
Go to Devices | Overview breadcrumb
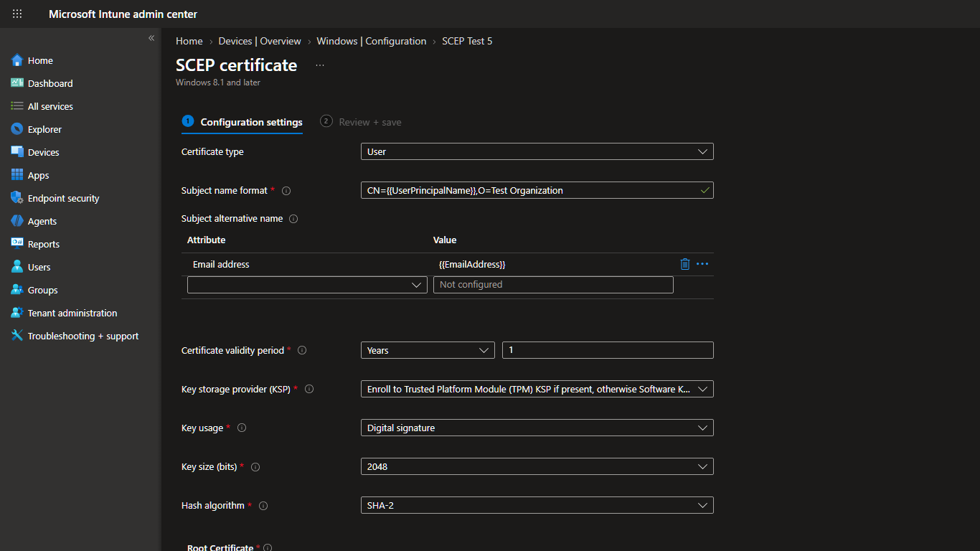(260, 41)
